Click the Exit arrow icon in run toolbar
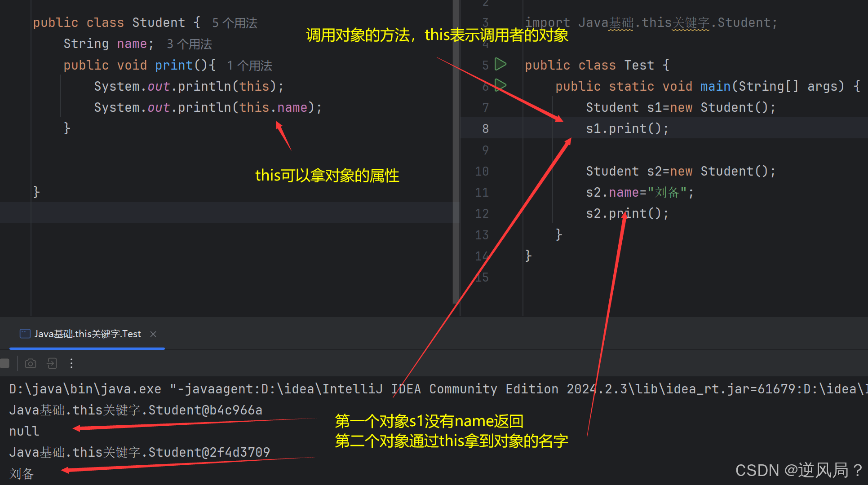The image size is (868, 485). pyautogui.click(x=52, y=363)
